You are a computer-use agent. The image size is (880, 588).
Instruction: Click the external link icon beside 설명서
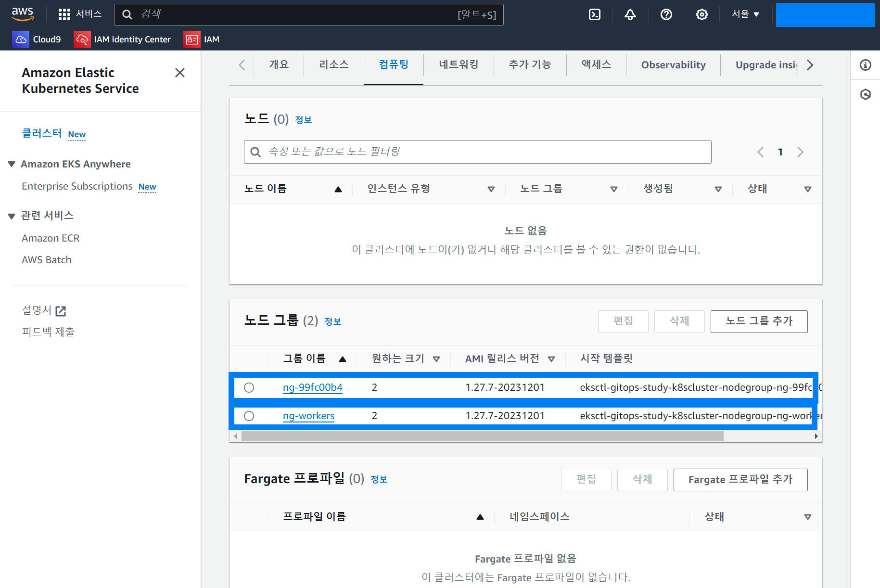tap(61, 311)
